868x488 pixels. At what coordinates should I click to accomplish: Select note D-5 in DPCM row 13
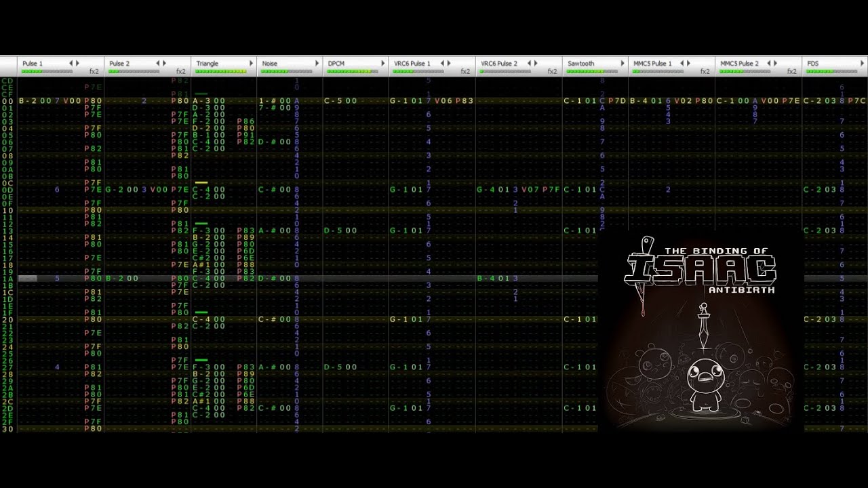pyautogui.click(x=332, y=230)
